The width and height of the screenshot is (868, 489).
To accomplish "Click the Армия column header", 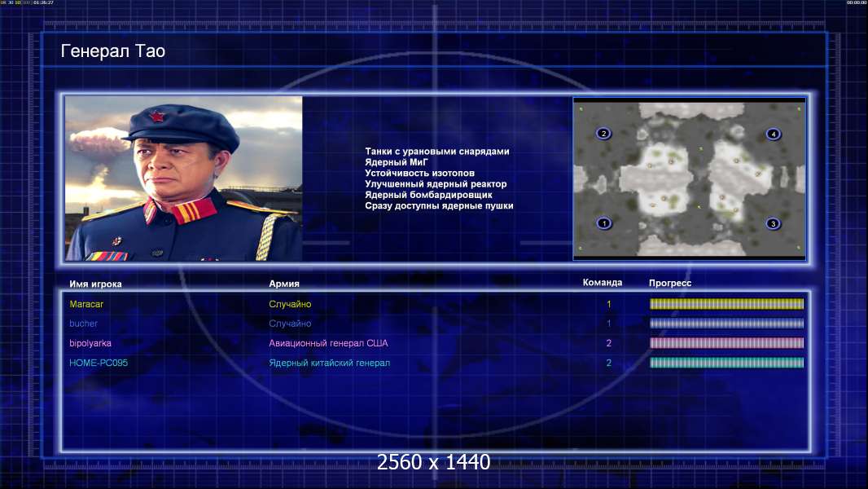I will pos(284,284).
